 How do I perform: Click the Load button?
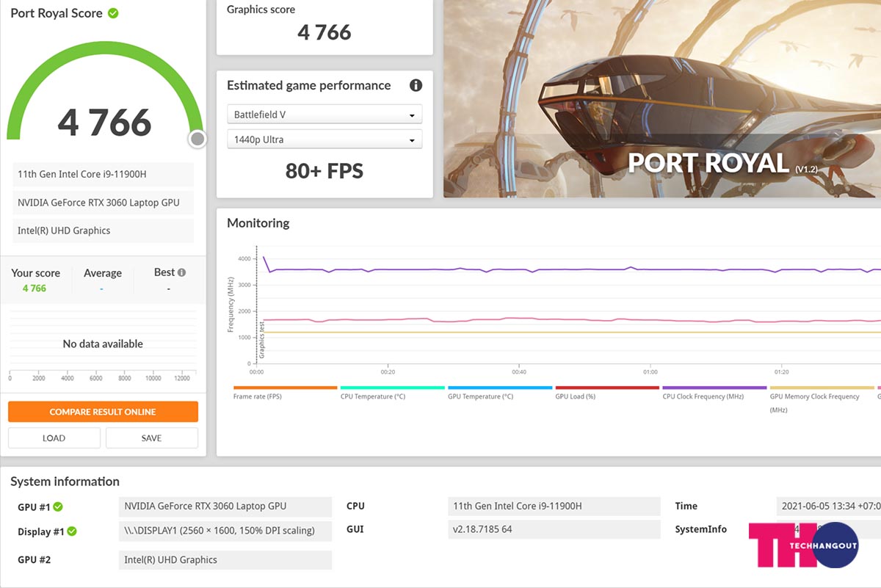(54, 438)
